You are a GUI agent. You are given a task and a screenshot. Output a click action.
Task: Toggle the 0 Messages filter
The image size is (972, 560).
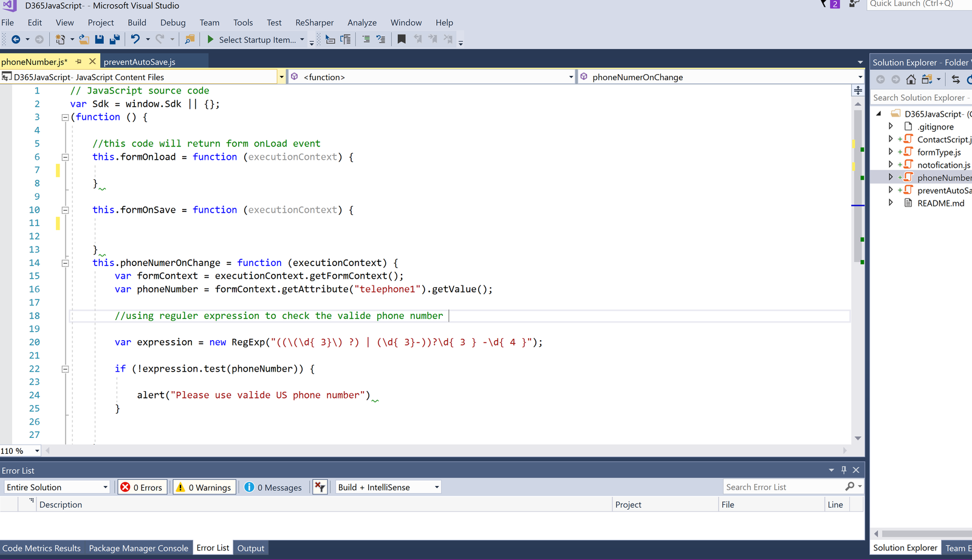click(273, 487)
